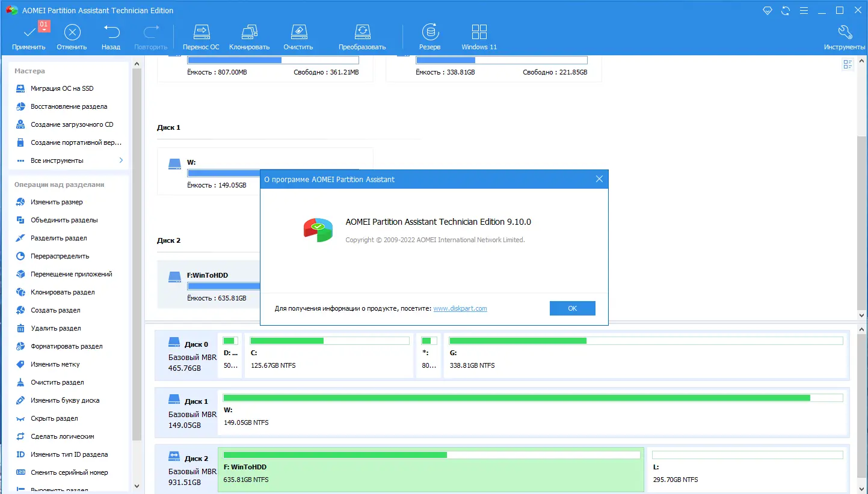The width and height of the screenshot is (868, 494).
Task: Click the refresh icon in the titlebar
Action: point(786,10)
